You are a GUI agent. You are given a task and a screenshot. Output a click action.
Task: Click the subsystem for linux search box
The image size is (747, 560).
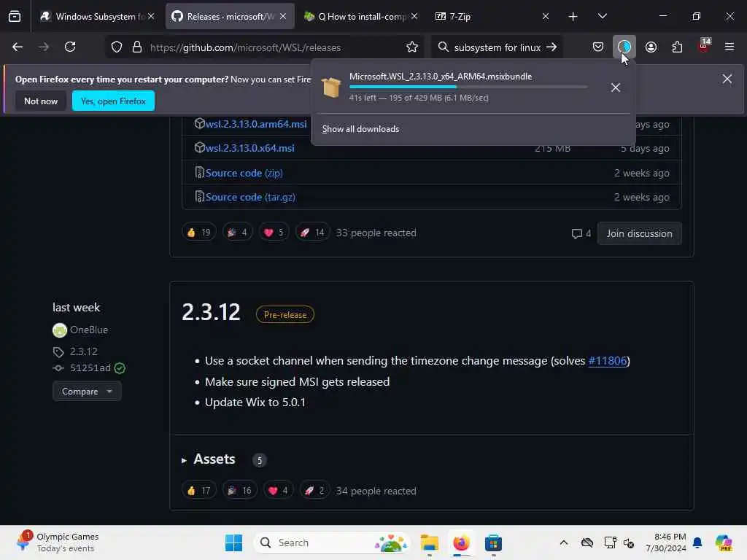[x=495, y=47]
